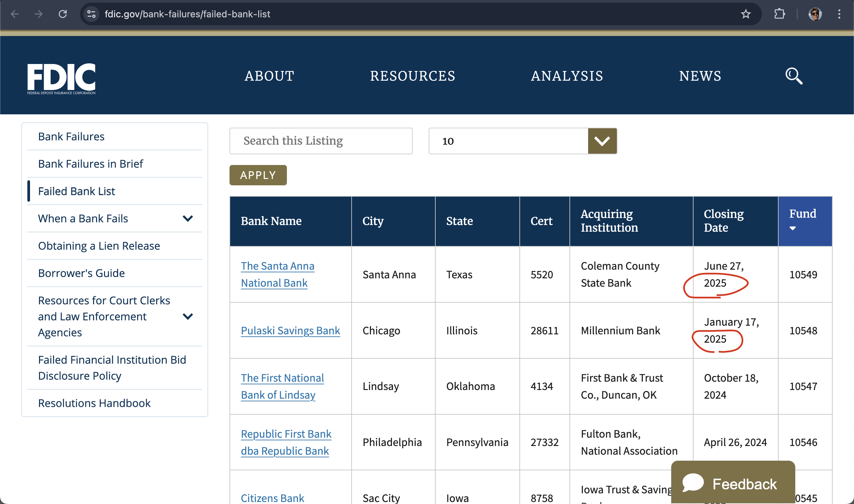Open the Chrome profile avatar
Viewport: 854px width, 504px height.
(x=815, y=14)
